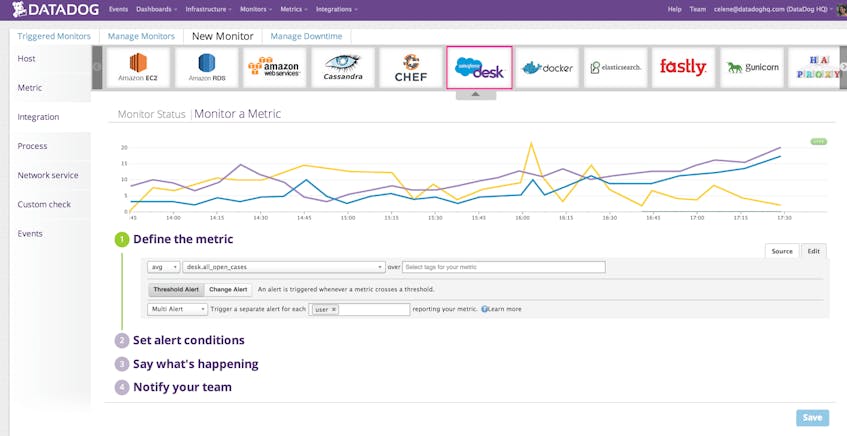Screen dimensions: 847x436
Task: Select the Amazon Web Services tile
Action: coord(274,68)
